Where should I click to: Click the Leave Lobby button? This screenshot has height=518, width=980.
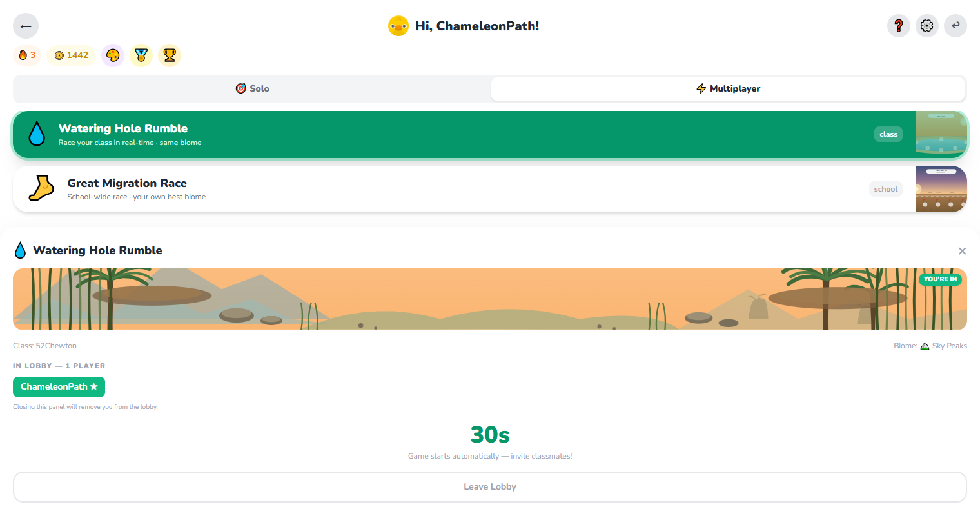coord(490,487)
